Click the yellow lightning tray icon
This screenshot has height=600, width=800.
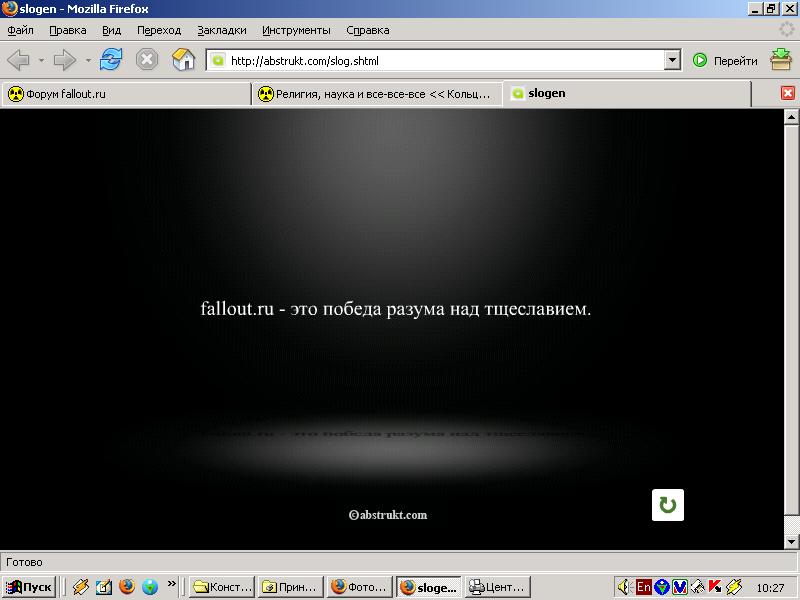[734, 587]
